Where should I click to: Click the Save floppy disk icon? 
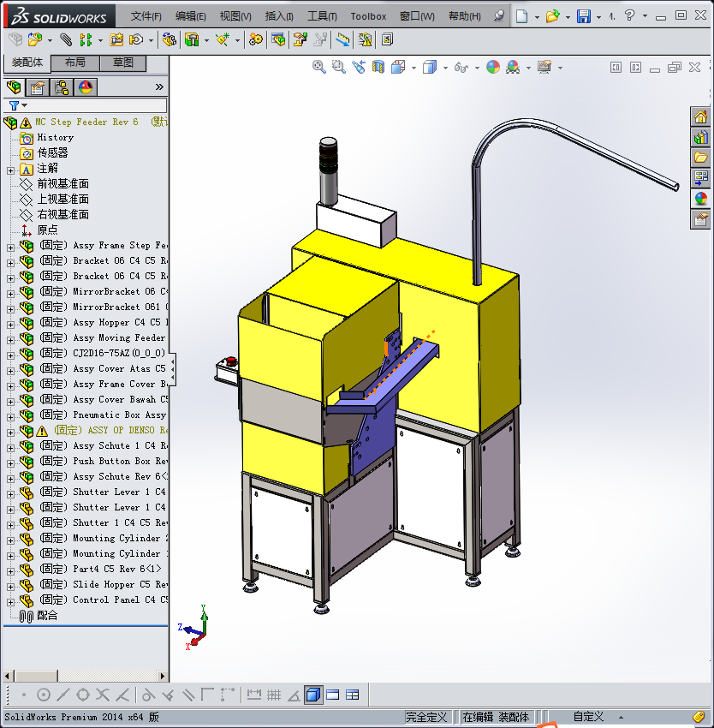pyautogui.click(x=583, y=15)
